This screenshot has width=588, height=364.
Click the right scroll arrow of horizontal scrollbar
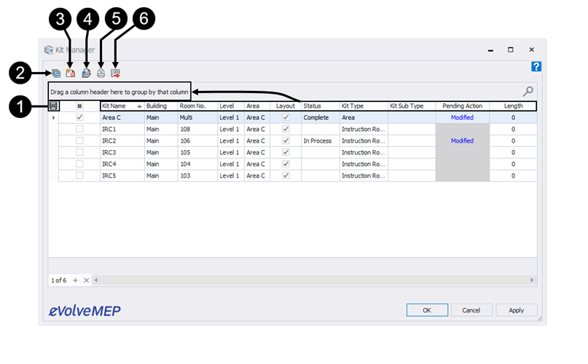pos(532,280)
